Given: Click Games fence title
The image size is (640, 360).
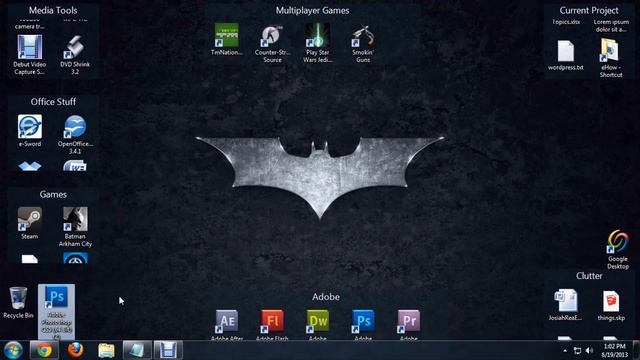Looking at the screenshot, I should point(53,194).
